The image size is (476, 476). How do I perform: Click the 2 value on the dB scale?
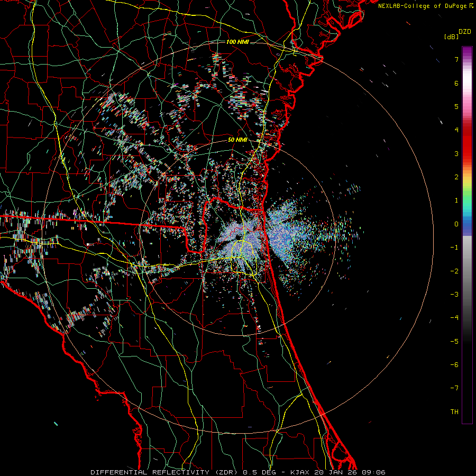click(x=456, y=177)
